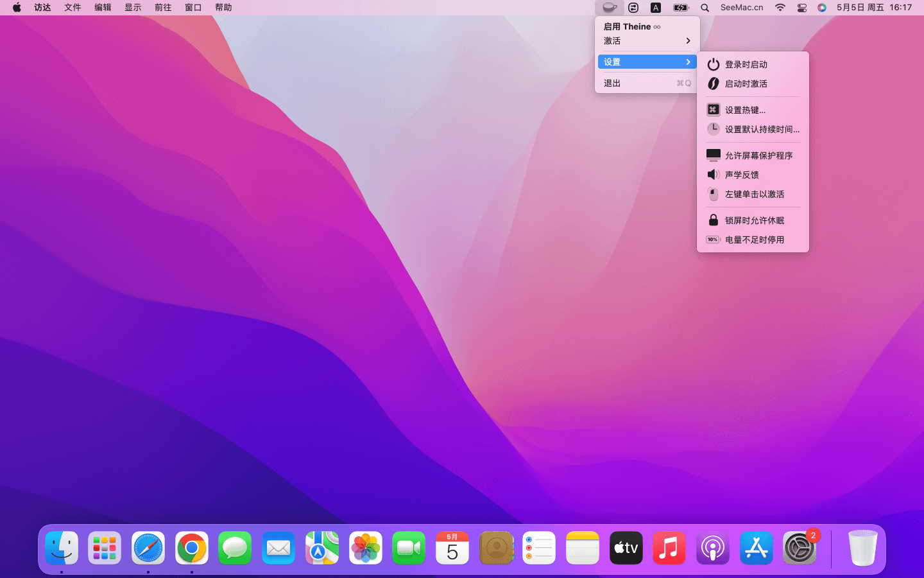The image size is (924, 578).
Task: Open the 文件 menu in menu bar
Action: [73, 8]
